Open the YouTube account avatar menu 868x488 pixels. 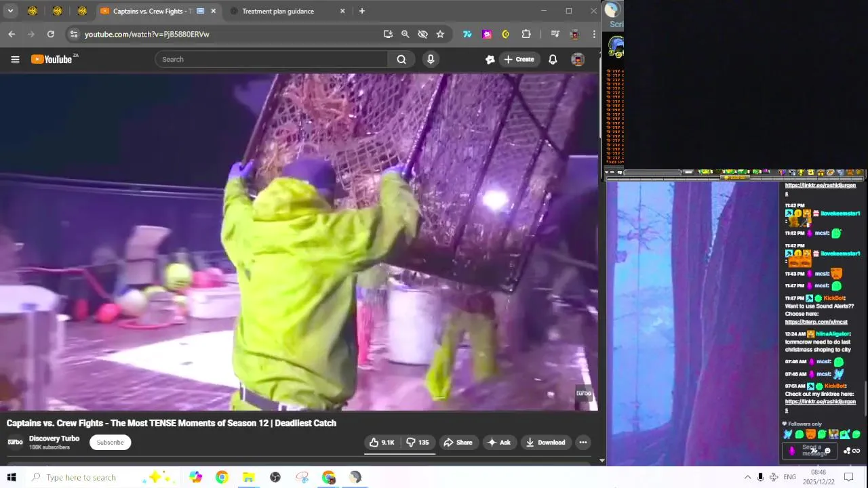coord(578,60)
